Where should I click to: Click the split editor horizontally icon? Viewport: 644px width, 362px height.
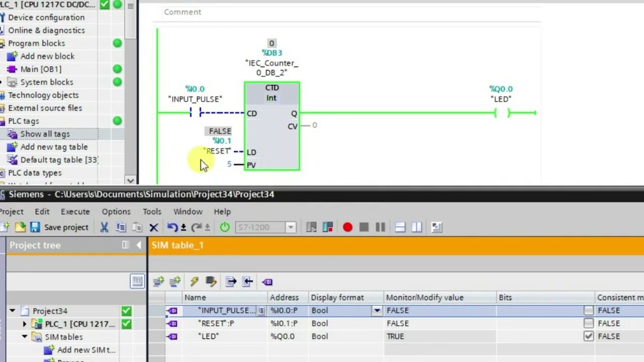400,227
